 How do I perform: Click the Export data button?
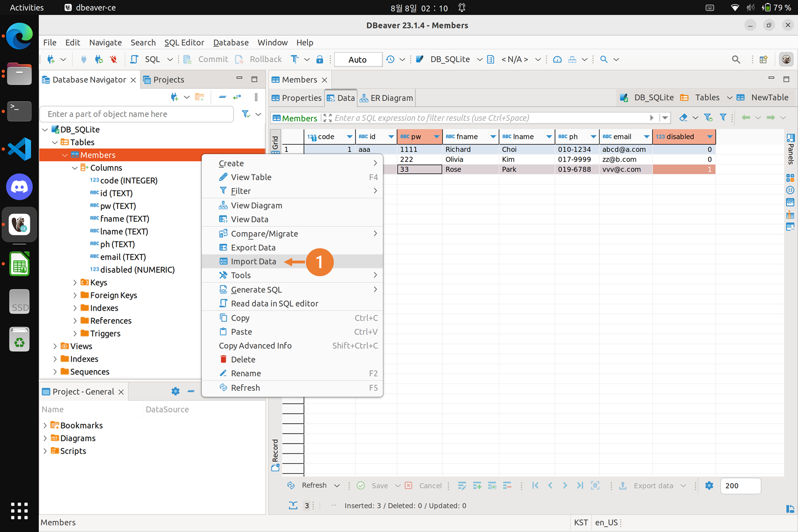click(646, 486)
